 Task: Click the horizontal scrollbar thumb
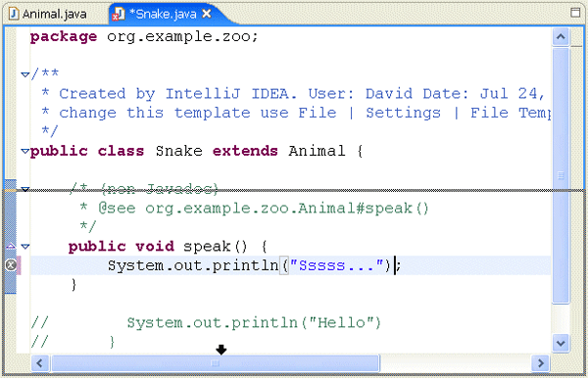click(x=216, y=362)
